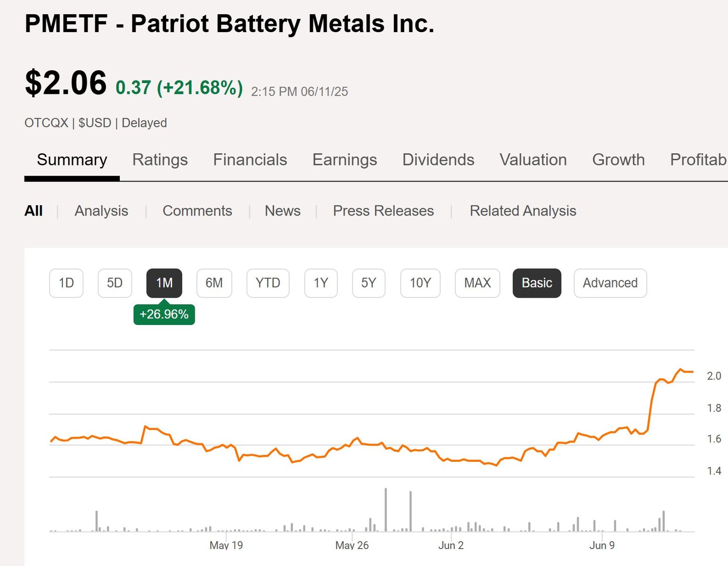Open the Valuation tab
Viewport: 728px width, 566px height.
pyautogui.click(x=533, y=160)
